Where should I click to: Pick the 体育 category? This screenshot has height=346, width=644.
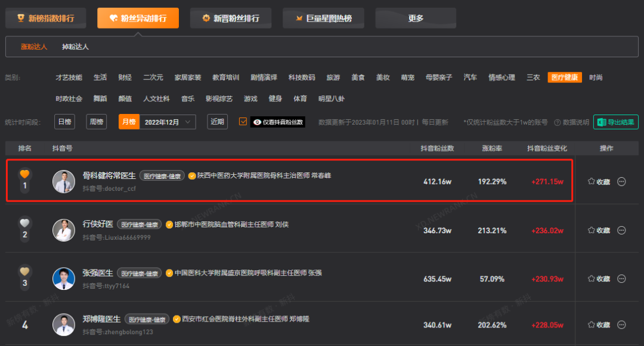[300, 98]
